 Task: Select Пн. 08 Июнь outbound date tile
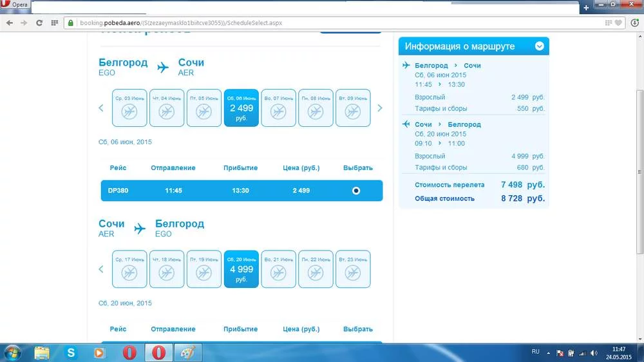pyautogui.click(x=316, y=108)
